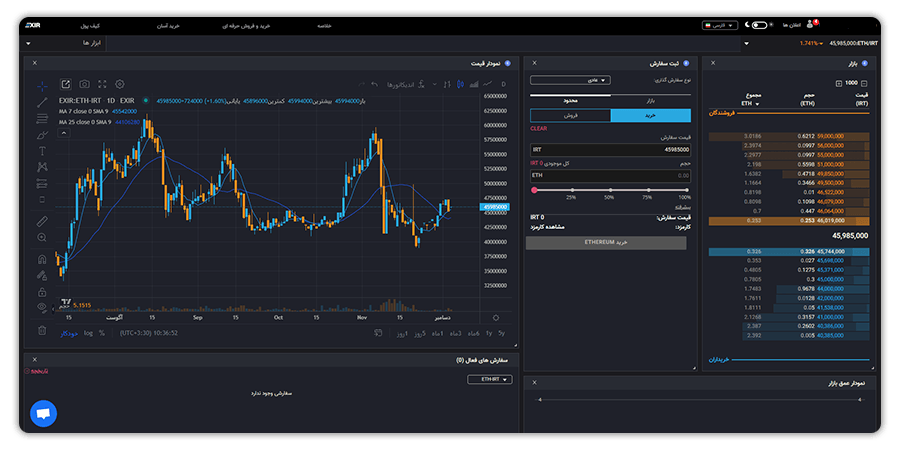Screen dimensions: 900x450
Task: Set amount slider to 25%
Action: (572, 190)
